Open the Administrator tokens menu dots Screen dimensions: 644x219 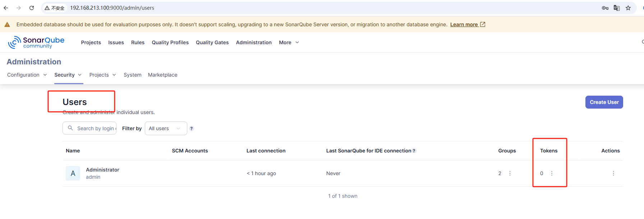pyautogui.click(x=552, y=173)
